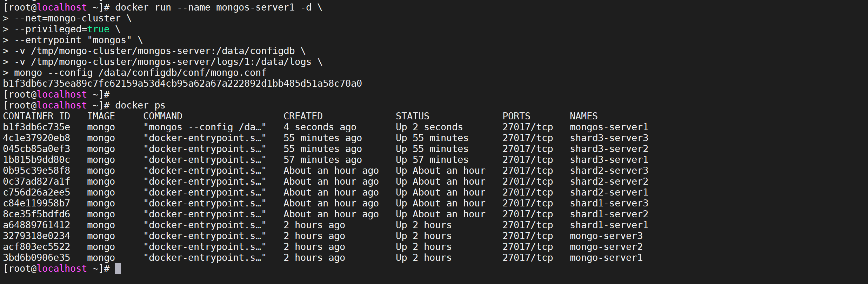The width and height of the screenshot is (868, 284).
Task: Click the CONTAINER ID column header
Action: coord(36,116)
